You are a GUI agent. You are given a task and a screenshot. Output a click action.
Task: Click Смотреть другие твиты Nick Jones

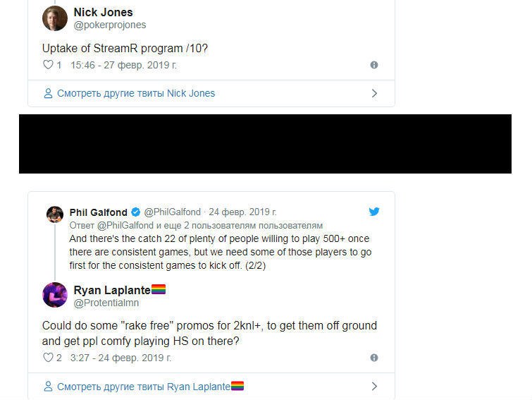pos(136,93)
